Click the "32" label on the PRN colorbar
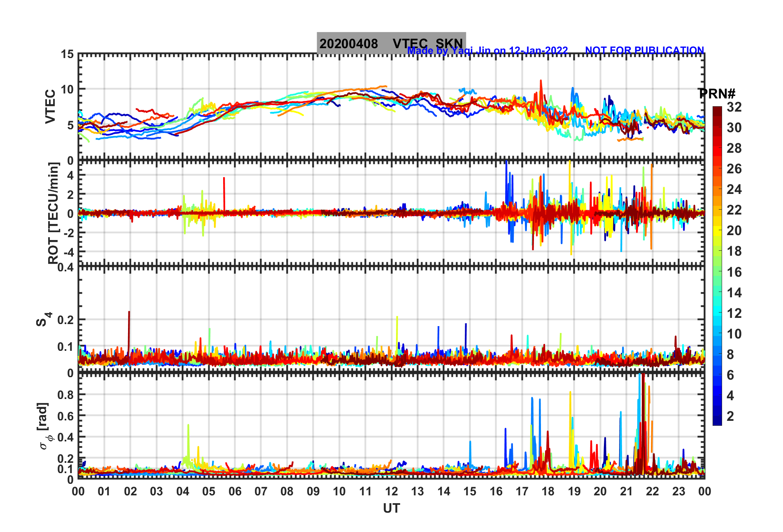Image resolution: width=783 pixels, height=532 pixels. click(734, 107)
